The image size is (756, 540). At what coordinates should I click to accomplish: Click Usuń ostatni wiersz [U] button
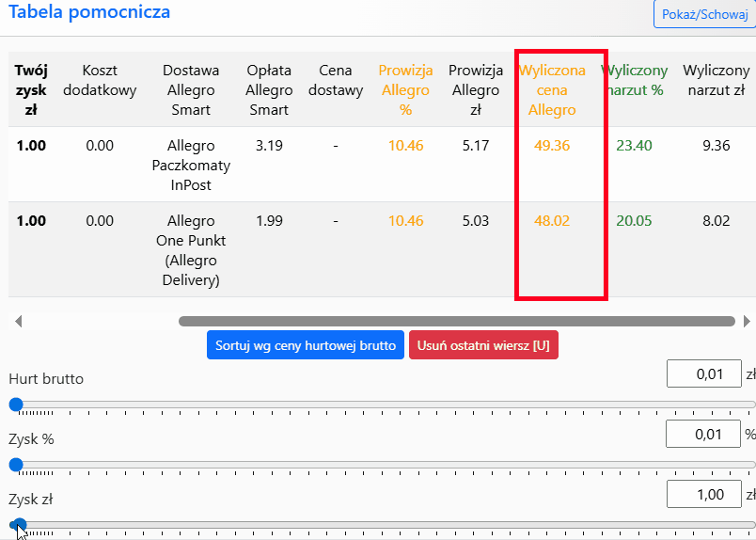click(x=483, y=345)
